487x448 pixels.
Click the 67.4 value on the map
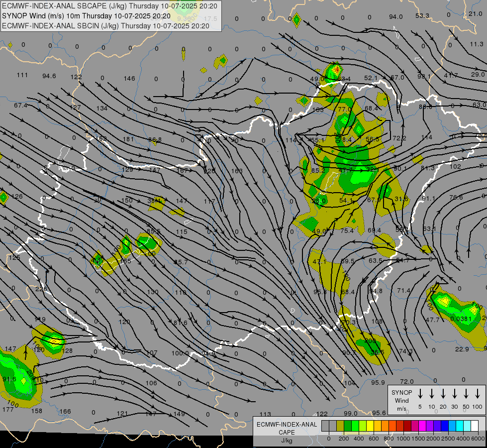click(20, 106)
